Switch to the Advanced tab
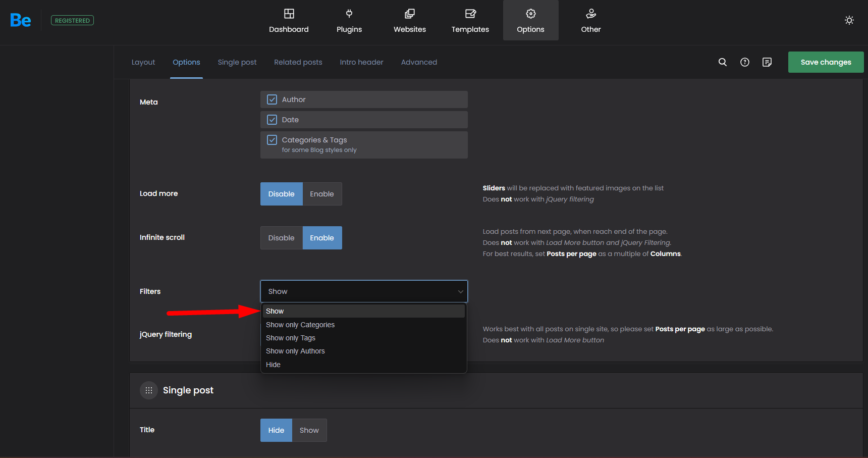868x458 pixels. click(x=419, y=62)
